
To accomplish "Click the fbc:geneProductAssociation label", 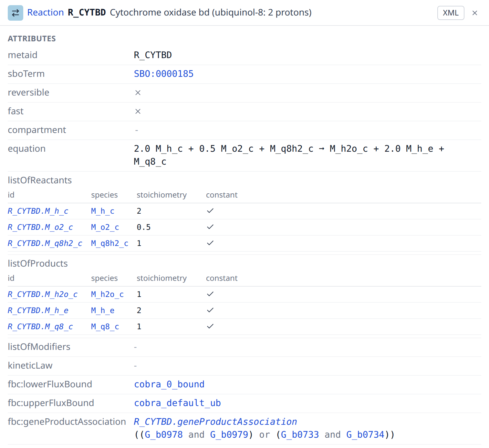I will pos(67,422).
